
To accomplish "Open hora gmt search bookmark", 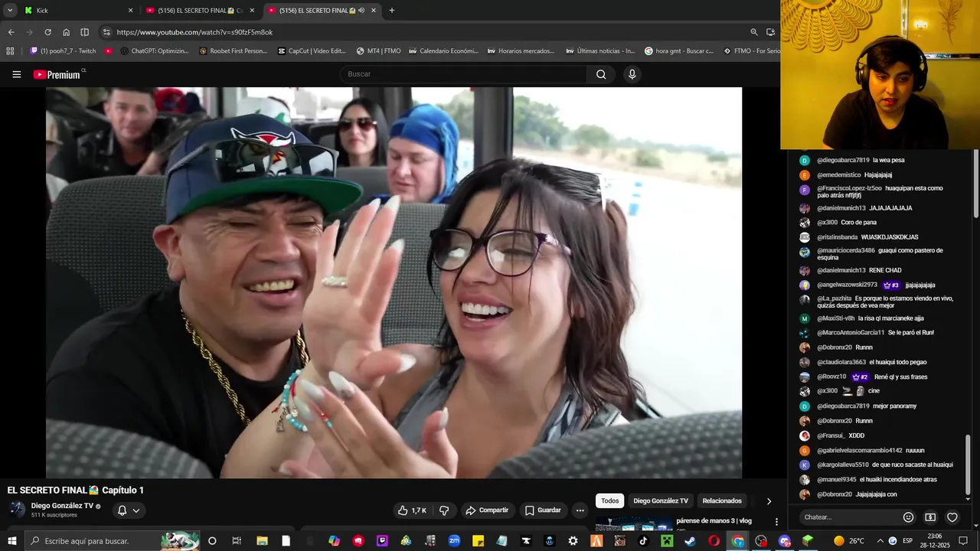I will pos(679,51).
